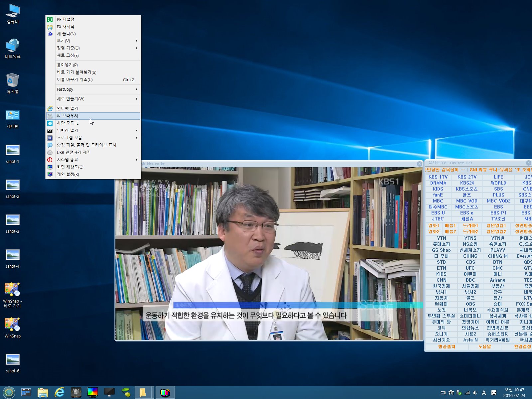
Task: Open 도움말 help in OnFree panel
Action: [x=484, y=346]
